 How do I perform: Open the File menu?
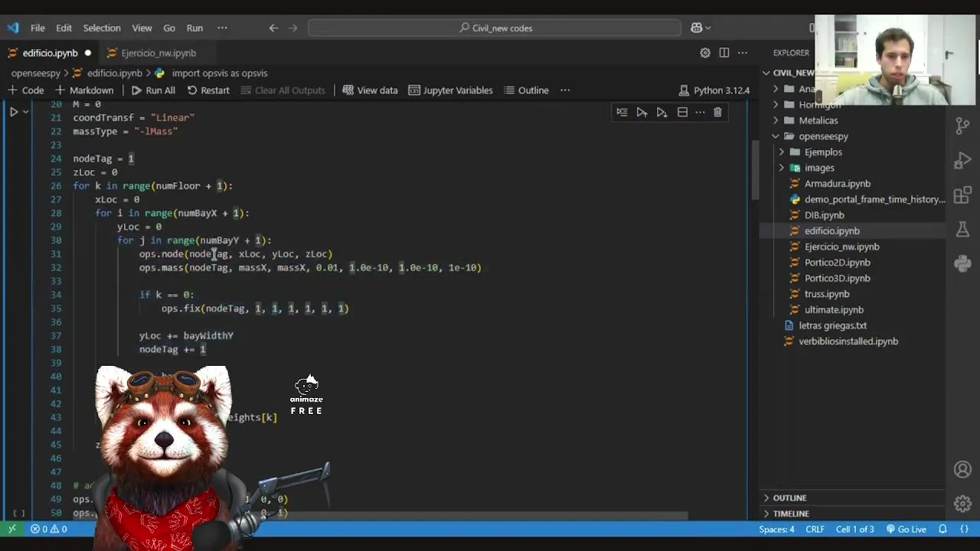click(38, 28)
